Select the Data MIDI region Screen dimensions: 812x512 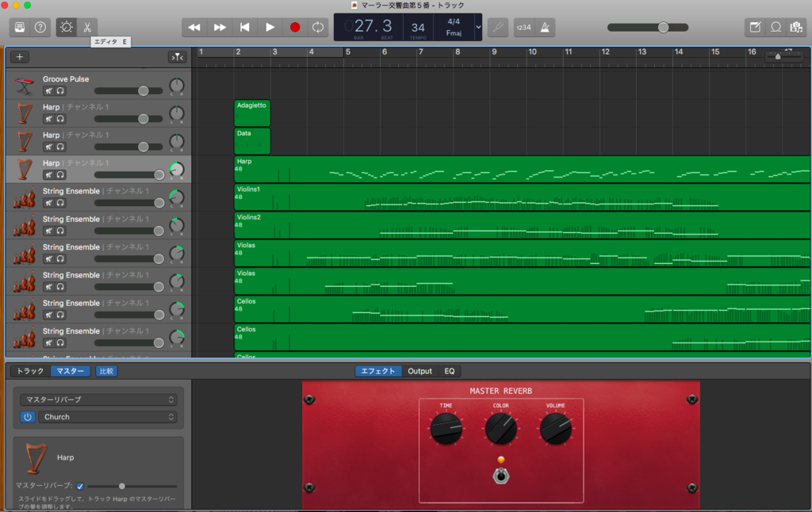252,141
